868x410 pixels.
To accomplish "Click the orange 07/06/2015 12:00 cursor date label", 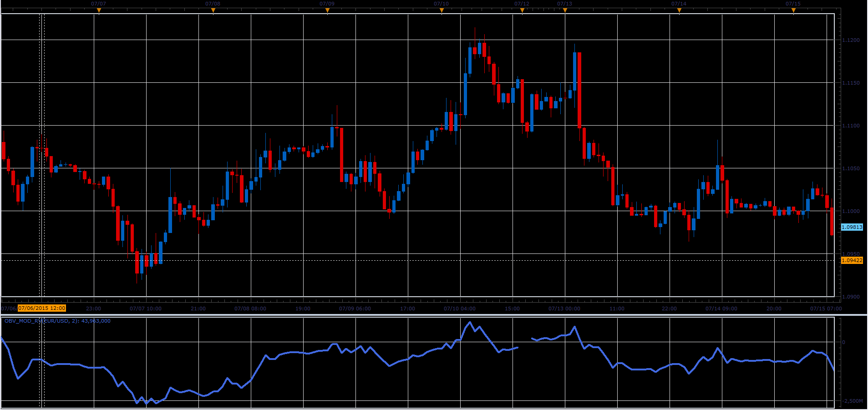I will (42, 309).
